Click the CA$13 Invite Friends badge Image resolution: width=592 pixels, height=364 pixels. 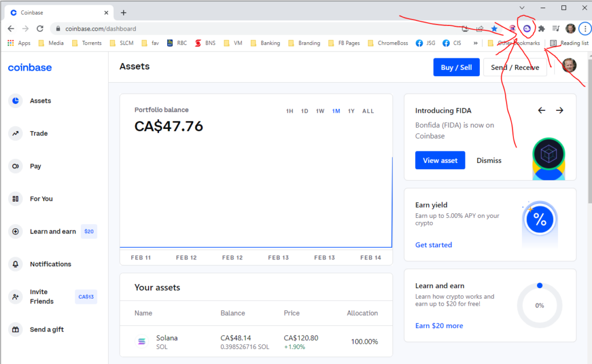point(86,297)
